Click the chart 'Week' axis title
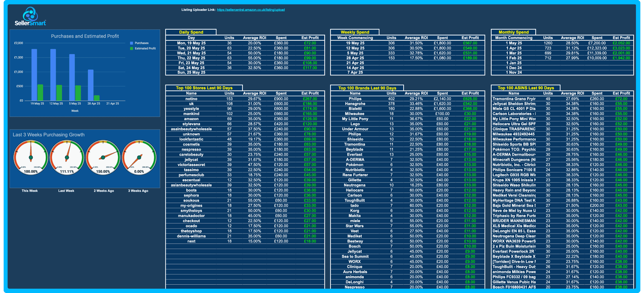The height and width of the screenshot is (293, 644). 75,111
